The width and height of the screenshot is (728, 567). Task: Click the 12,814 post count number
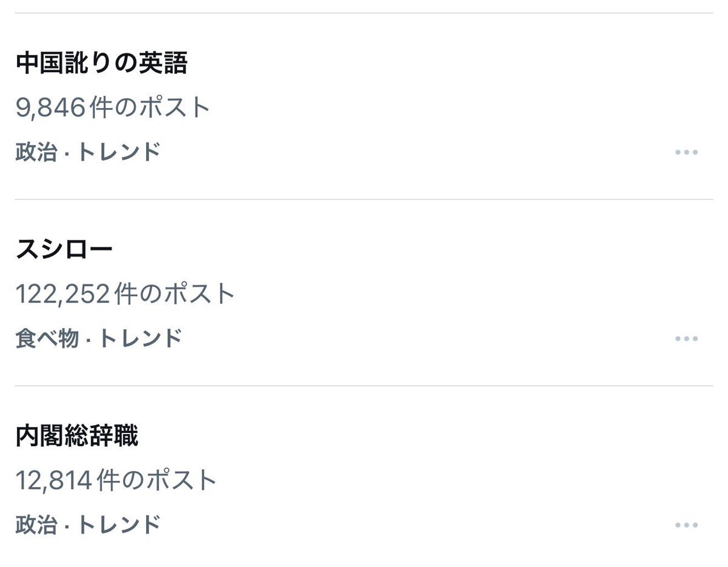pos(53,481)
